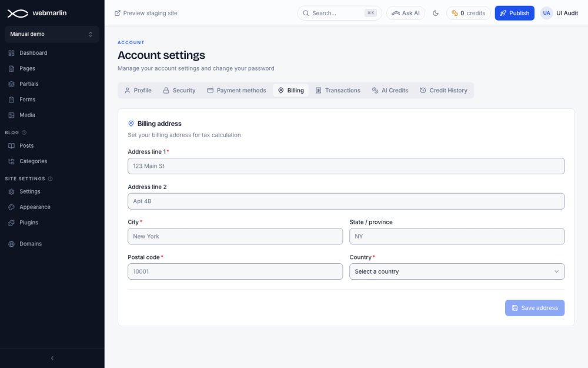Click the City input field
The height and width of the screenshot is (368, 588).
[x=235, y=237]
